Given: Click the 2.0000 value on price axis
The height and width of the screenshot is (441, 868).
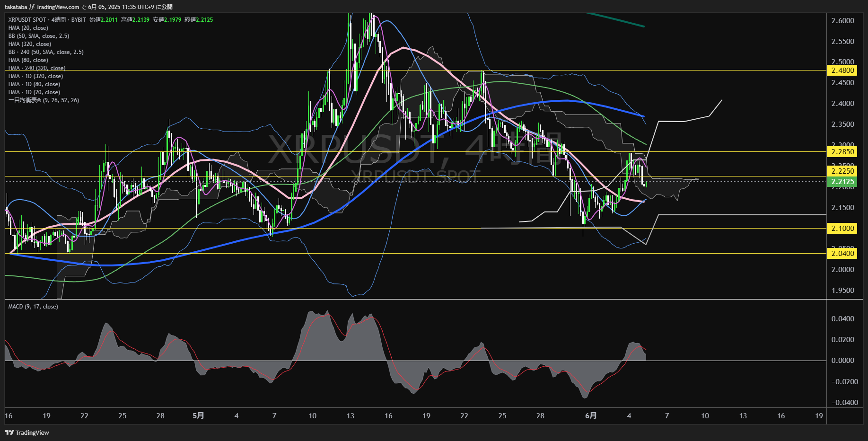Looking at the screenshot, I should point(842,270).
